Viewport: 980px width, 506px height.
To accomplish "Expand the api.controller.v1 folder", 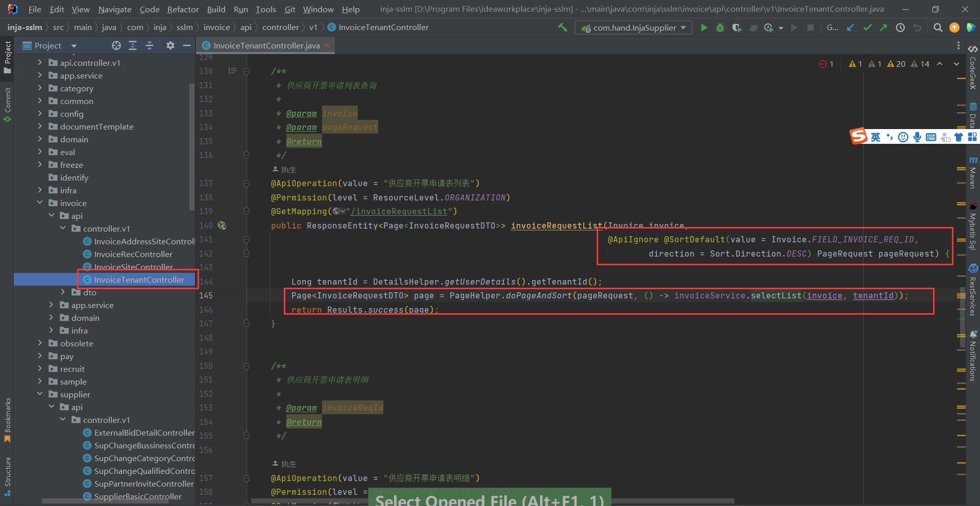I will point(40,63).
